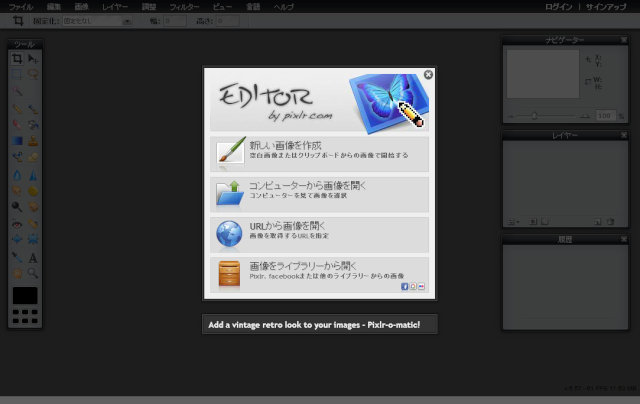Select the Red Eye Reduction tool
Image resolution: width=640 pixels, height=404 pixels.
point(17,224)
